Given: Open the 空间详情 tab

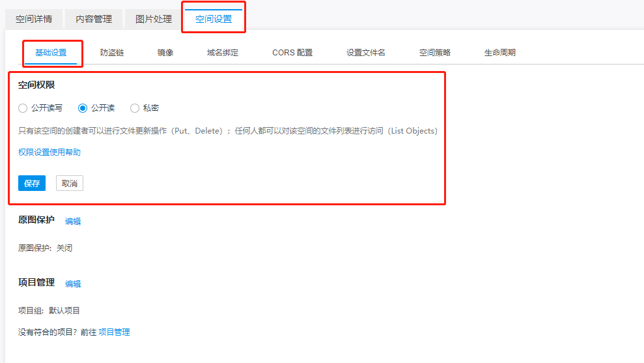Looking at the screenshot, I should [x=34, y=19].
